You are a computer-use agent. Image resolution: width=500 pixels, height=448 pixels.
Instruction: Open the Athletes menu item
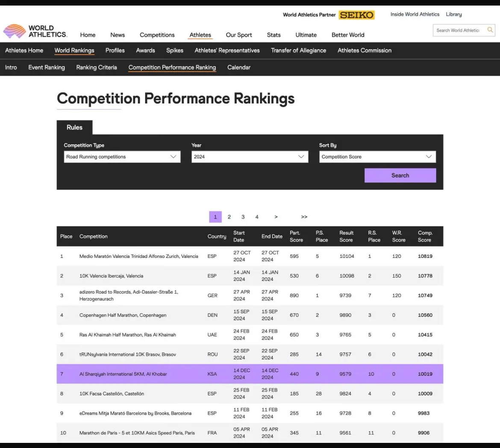[x=200, y=35]
